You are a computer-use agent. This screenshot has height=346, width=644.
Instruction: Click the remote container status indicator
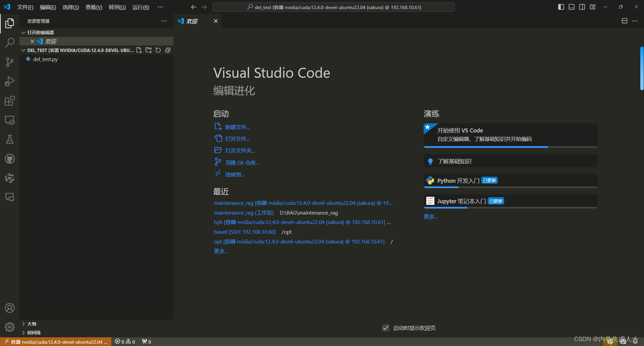point(56,342)
